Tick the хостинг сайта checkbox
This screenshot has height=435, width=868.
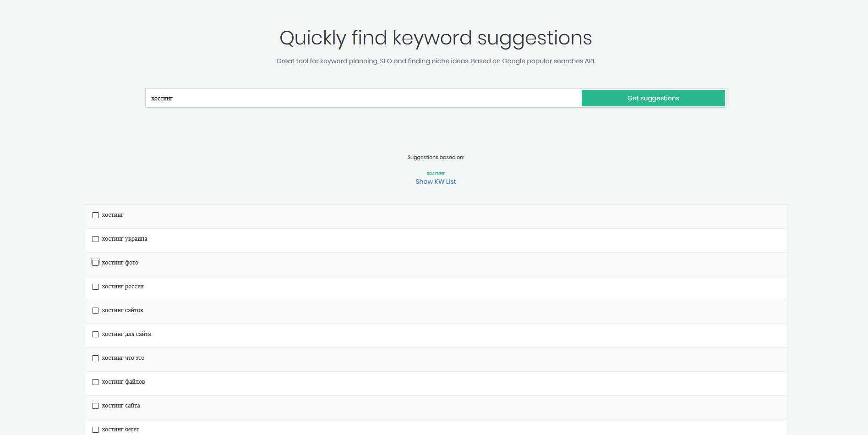tap(95, 406)
